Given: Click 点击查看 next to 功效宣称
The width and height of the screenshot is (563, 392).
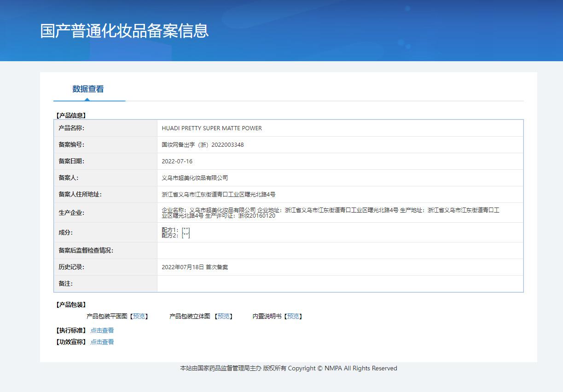Looking at the screenshot, I should [102, 342].
